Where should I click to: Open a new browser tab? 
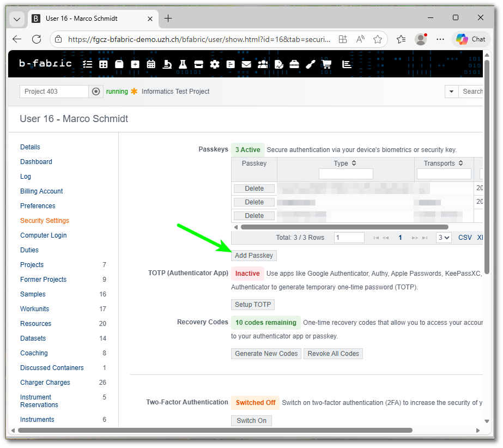[168, 19]
